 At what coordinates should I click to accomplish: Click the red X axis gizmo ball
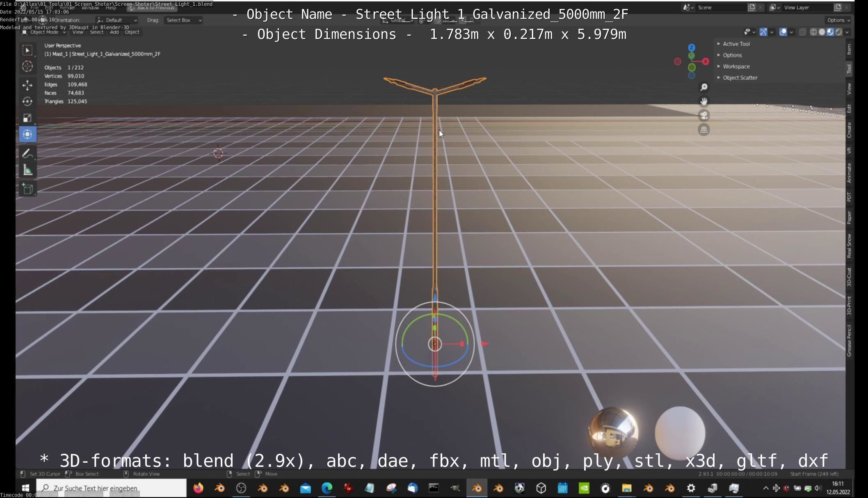706,62
